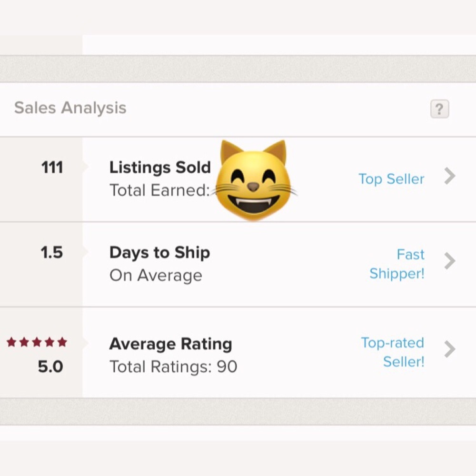Screen dimensions: 476x476
Task: Select the Listings Sold title
Action: [160, 168]
